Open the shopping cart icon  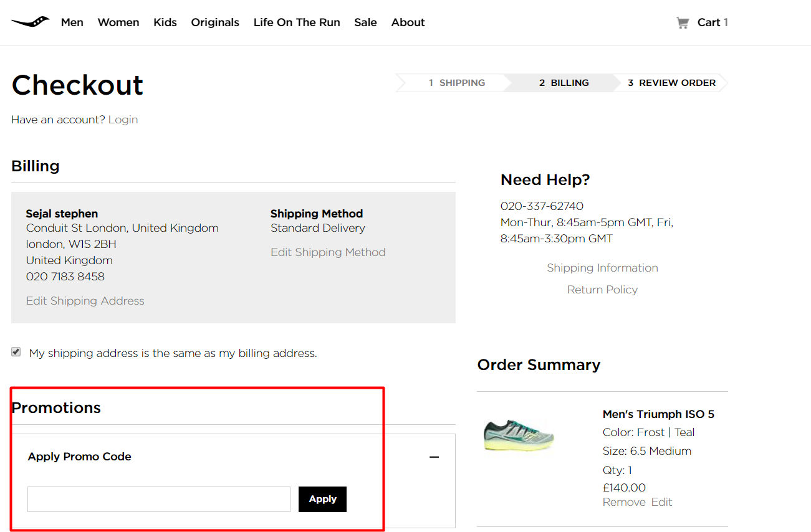coord(683,22)
